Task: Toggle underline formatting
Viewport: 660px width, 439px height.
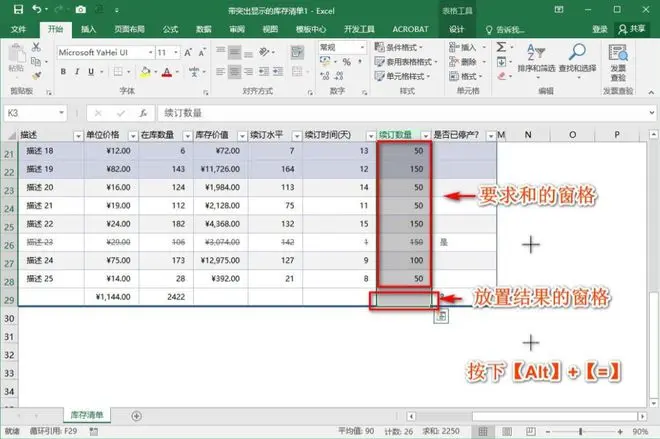Action: click(x=91, y=72)
